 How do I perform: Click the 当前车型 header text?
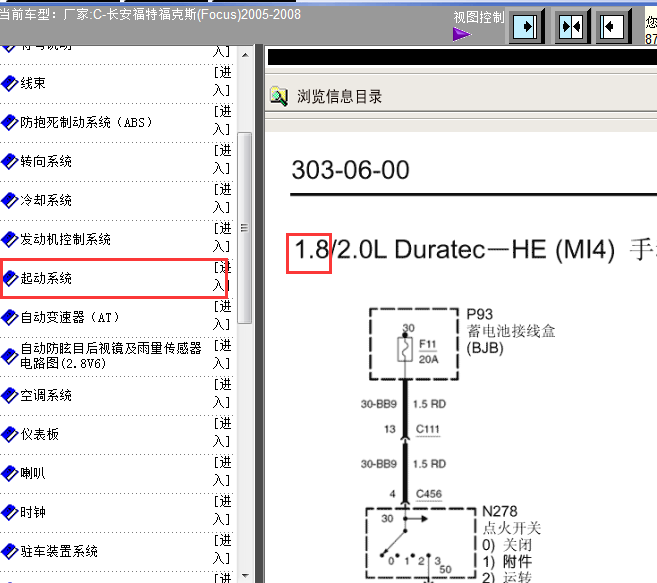150,15
